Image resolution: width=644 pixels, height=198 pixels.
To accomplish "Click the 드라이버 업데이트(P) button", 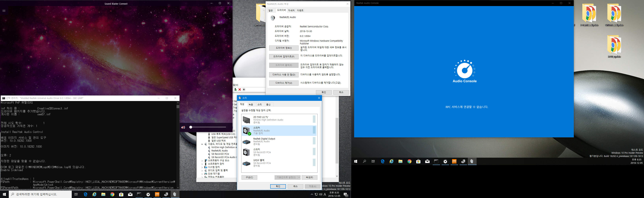I will [284, 57].
